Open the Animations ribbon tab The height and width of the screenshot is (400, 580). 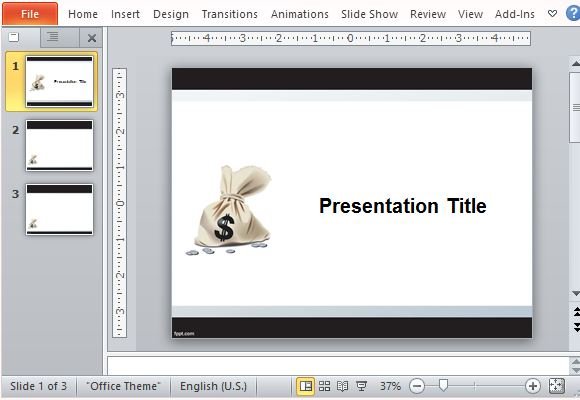coord(300,14)
